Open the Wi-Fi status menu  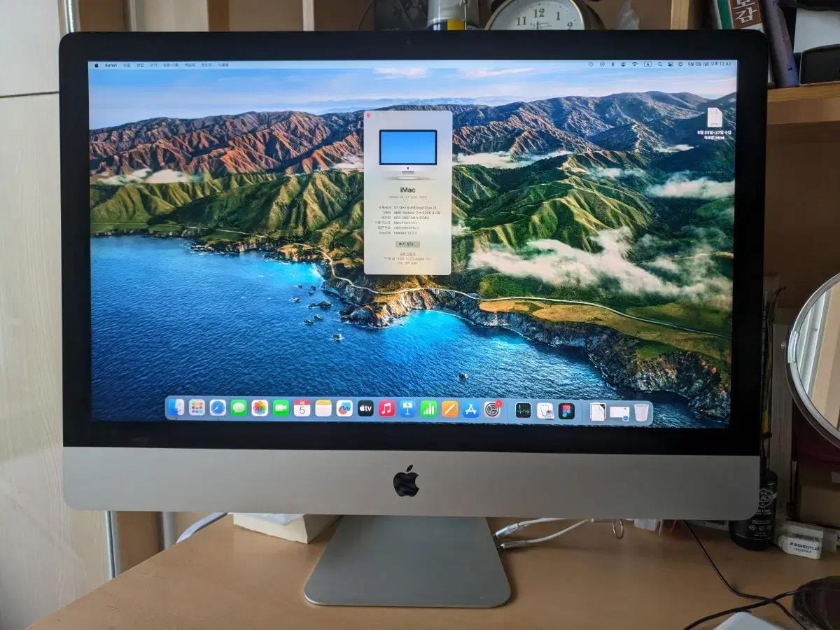[x=635, y=64]
